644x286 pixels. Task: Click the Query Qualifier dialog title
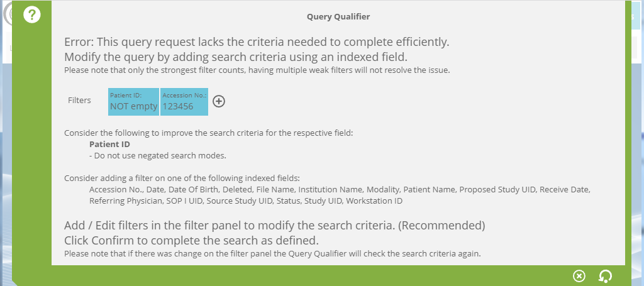click(338, 17)
